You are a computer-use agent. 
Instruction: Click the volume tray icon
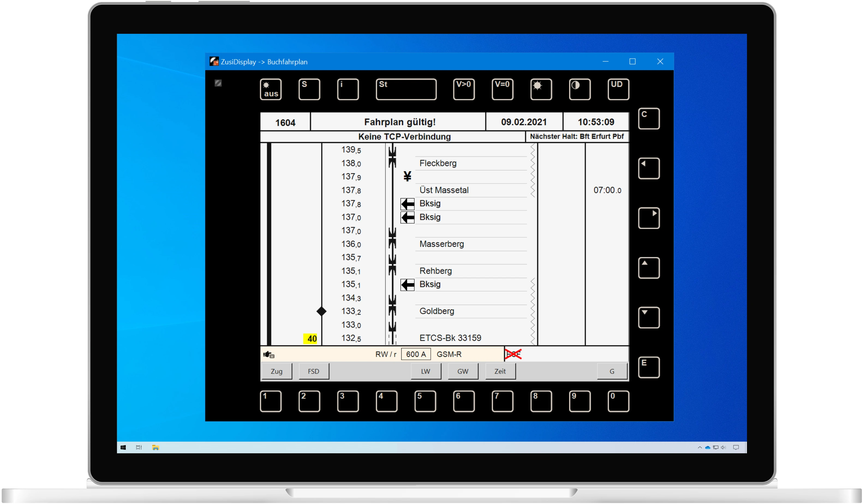[x=724, y=448]
